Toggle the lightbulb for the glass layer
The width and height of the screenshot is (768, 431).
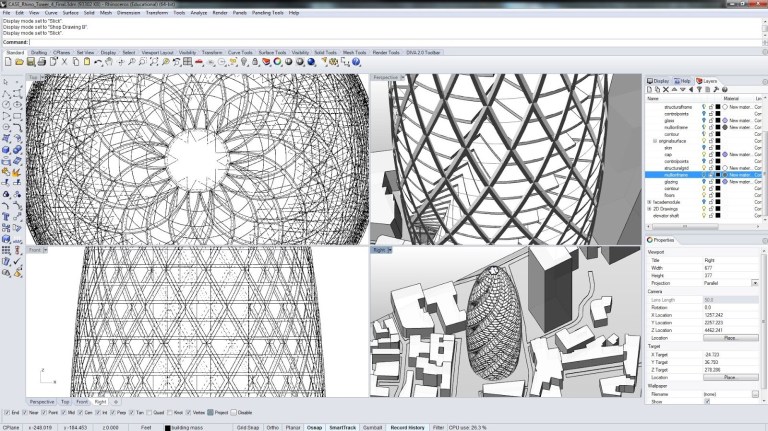pyautogui.click(x=704, y=120)
